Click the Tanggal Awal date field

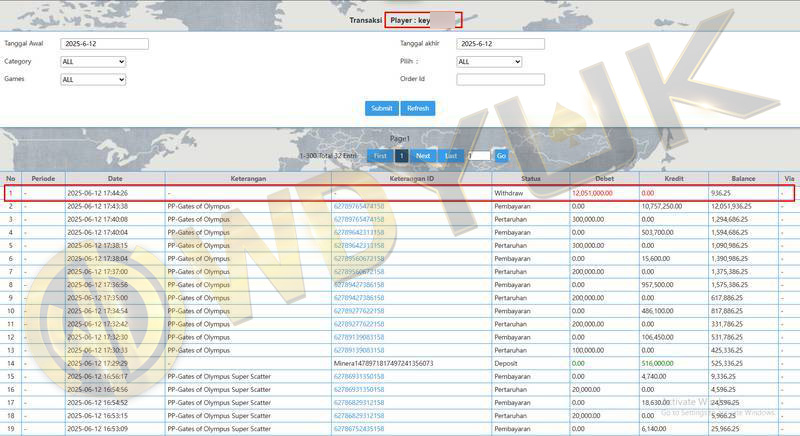click(105, 44)
